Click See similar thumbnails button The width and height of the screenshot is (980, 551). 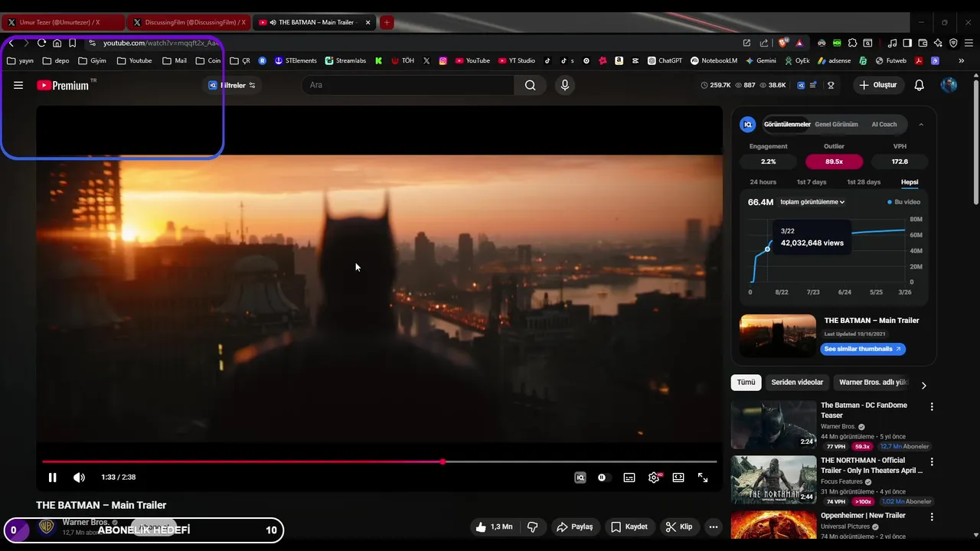coord(863,349)
